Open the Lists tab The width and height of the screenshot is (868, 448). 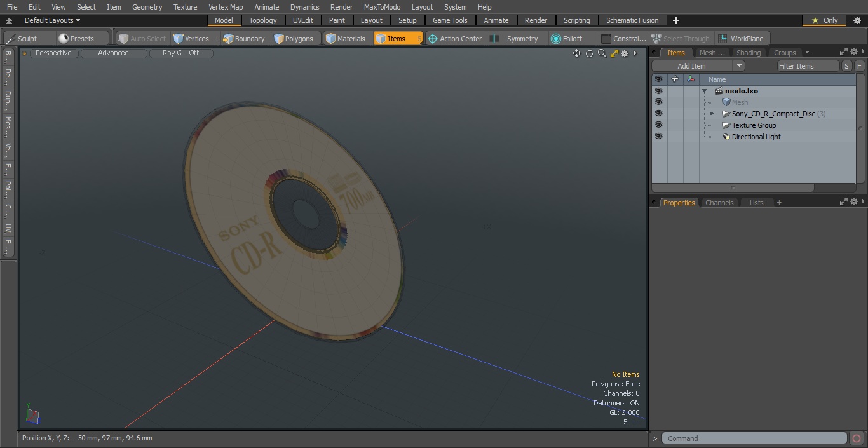tap(756, 203)
